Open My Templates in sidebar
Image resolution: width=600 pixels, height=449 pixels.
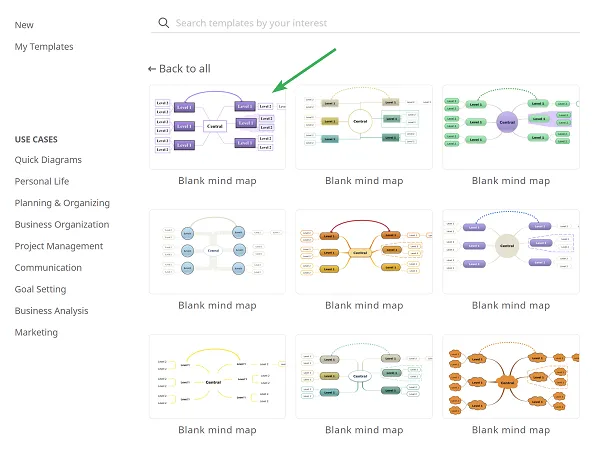44,47
